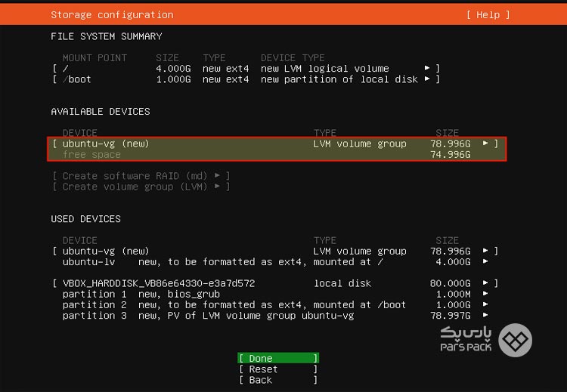Select ubuntu-vg (new) under Used Devices

tap(106, 251)
